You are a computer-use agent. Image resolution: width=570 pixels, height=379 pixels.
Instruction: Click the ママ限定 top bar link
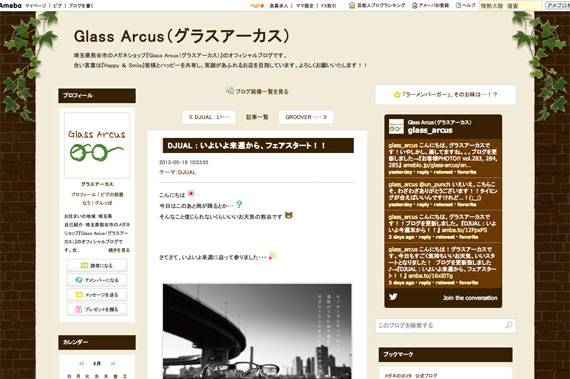pos(304,6)
